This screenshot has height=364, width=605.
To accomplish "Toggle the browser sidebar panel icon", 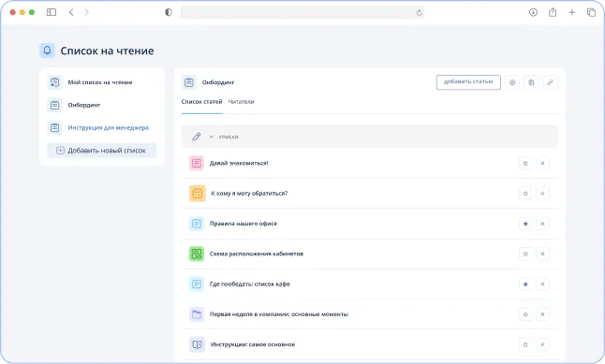I will click(x=52, y=12).
